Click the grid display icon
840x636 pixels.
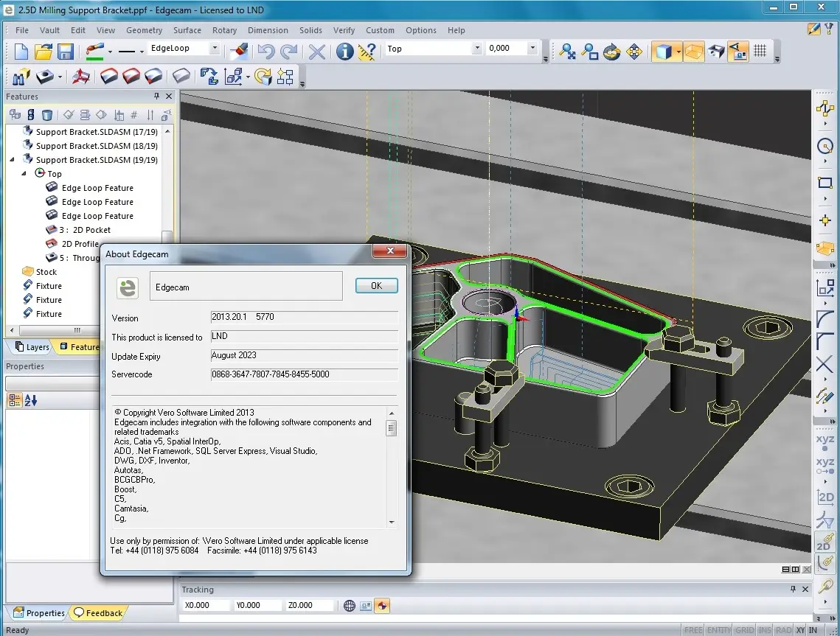(760, 52)
